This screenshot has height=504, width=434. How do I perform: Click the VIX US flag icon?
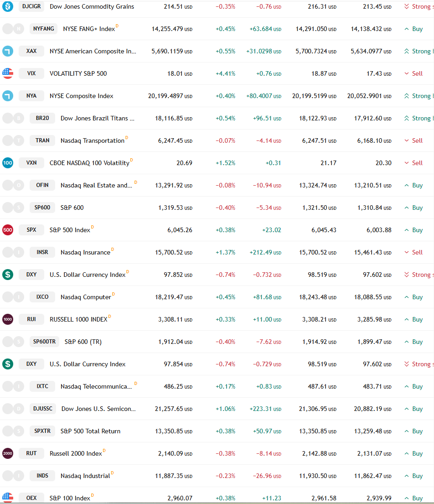click(8, 73)
